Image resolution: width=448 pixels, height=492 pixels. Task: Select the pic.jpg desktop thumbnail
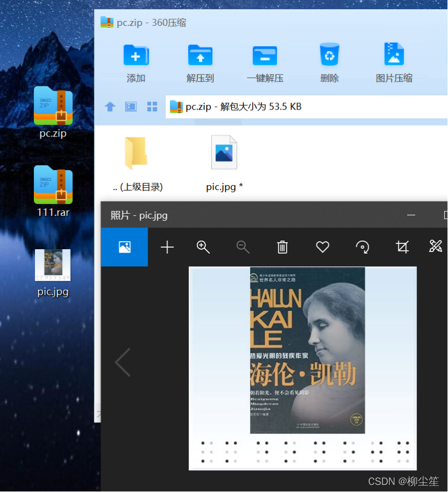[x=53, y=273]
